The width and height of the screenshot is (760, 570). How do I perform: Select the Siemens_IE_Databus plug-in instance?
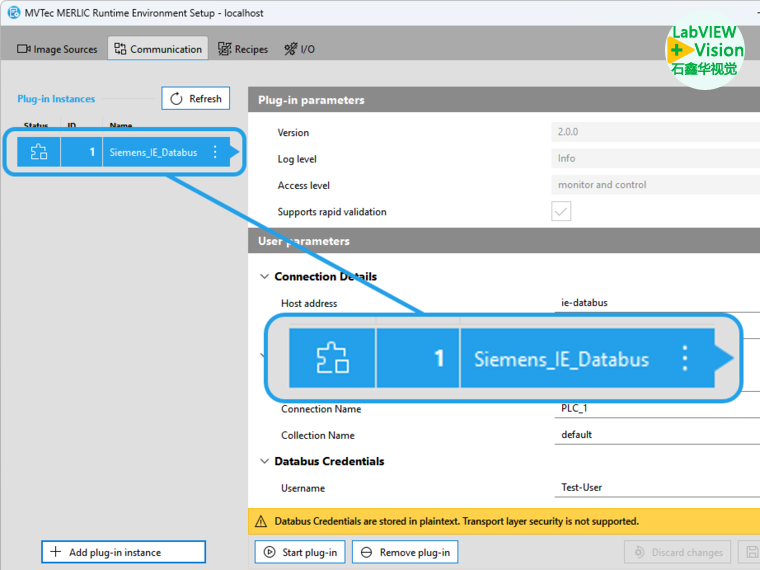[153, 152]
